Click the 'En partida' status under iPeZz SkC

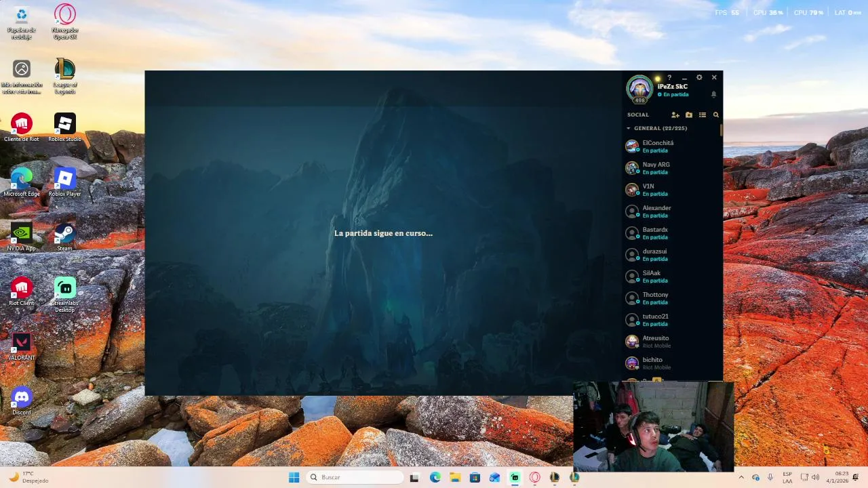click(675, 95)
